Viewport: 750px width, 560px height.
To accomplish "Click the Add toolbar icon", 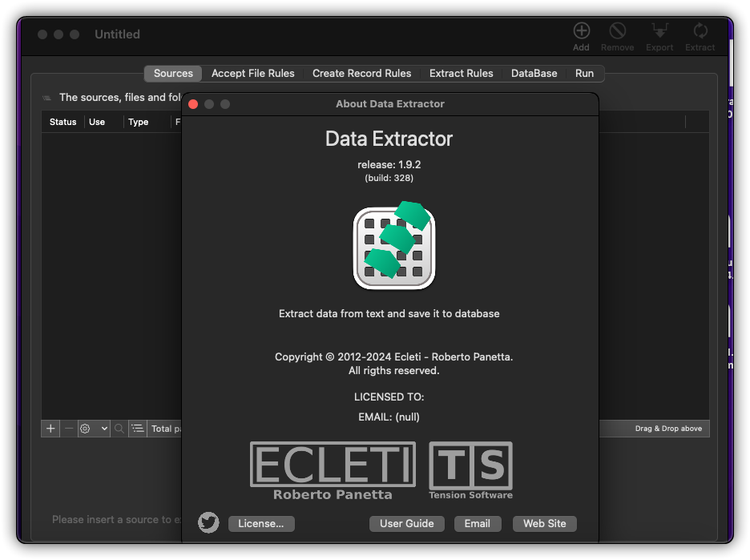I will pyautogui.click(x=581, y=31).
